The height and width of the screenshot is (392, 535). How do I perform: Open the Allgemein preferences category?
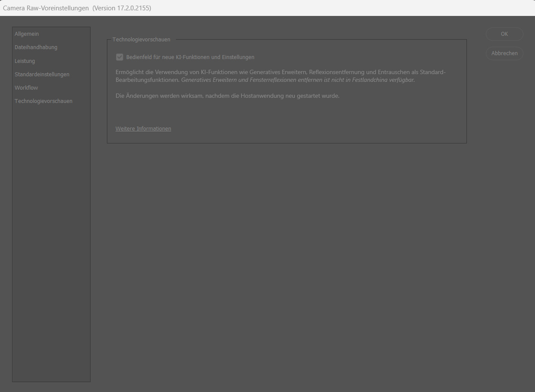[x=27, y=34]
